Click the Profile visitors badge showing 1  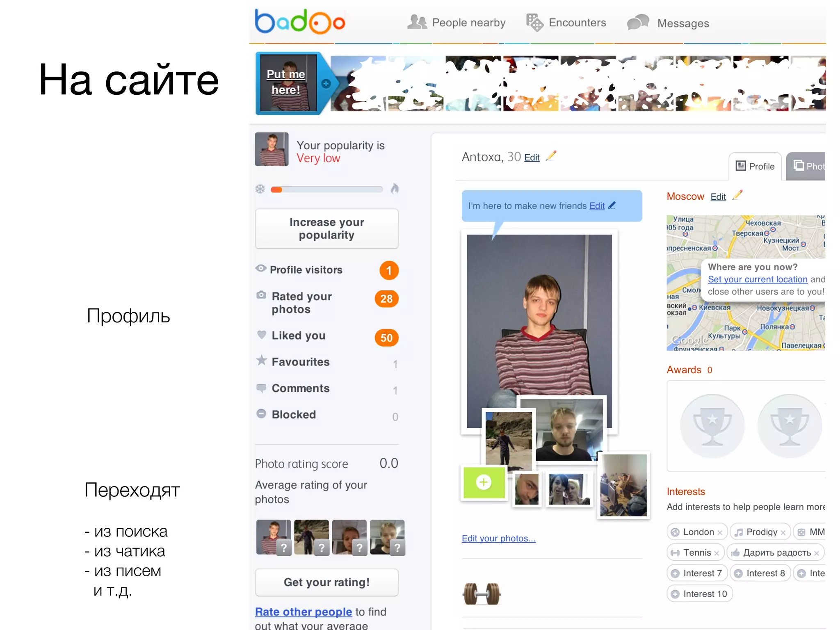click(389, 270)
